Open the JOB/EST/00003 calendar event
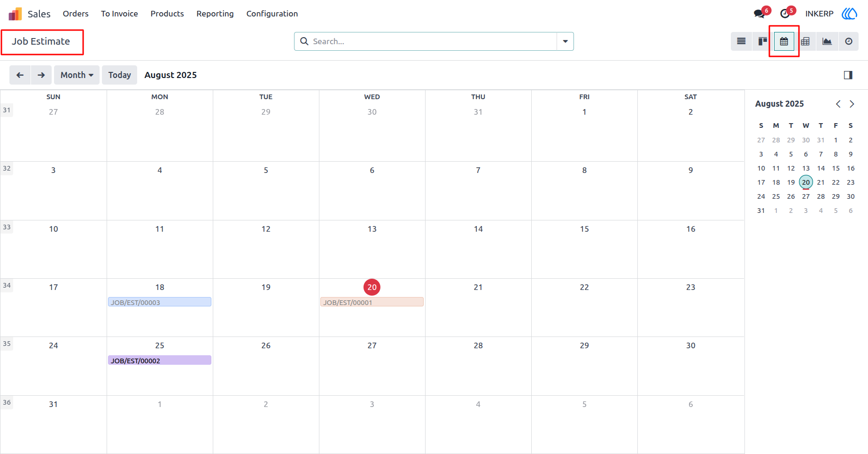Screen dimensions: 868x454 (160, 302)
